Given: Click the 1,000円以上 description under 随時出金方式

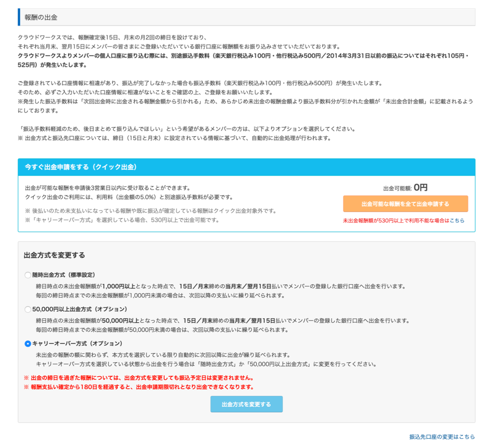Looking at the screenshot, I should 220,286.
